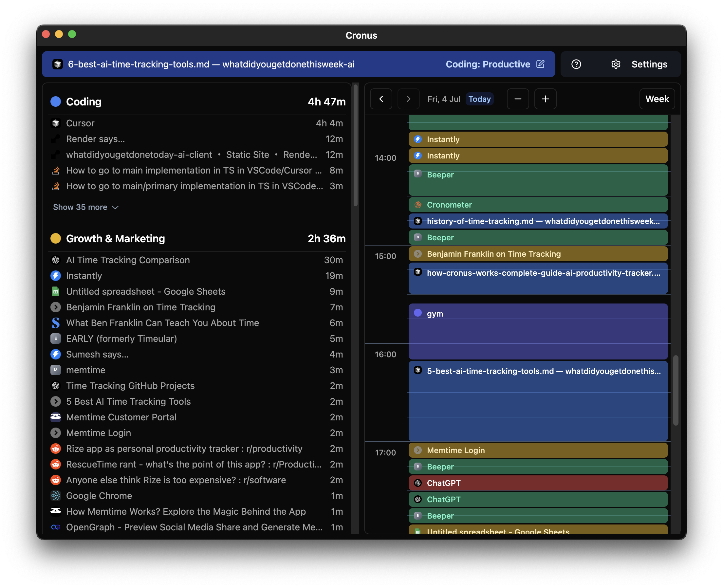Click the chevron icon beside Memtime Login list item
This screenshot has width=723, height=588.
[56, 433]
